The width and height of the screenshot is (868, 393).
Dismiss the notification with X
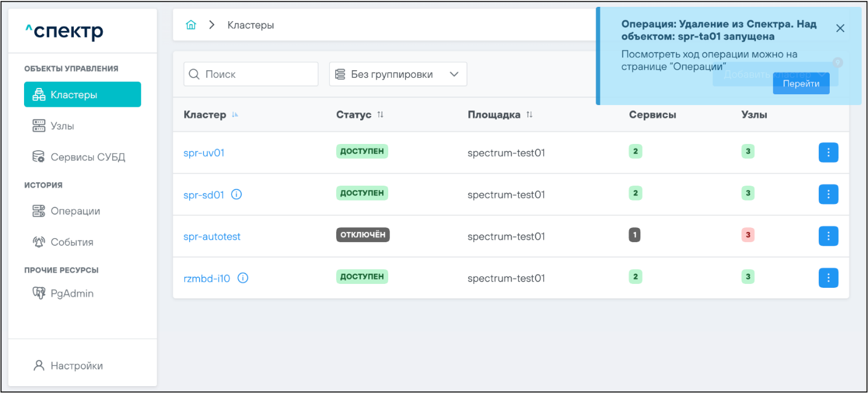840,29
